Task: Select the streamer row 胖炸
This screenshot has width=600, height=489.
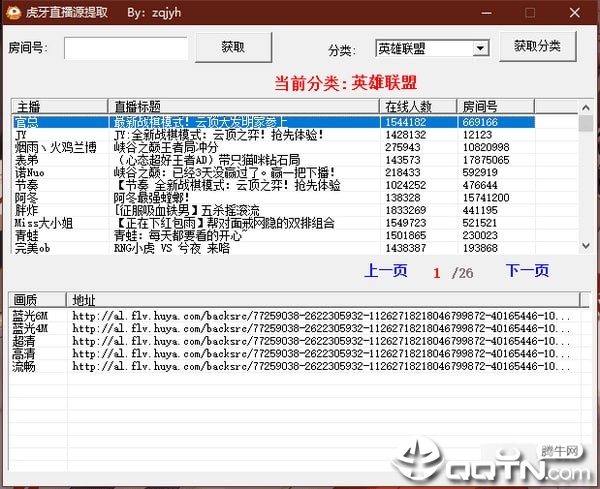Action: click(x=274, y=210)
